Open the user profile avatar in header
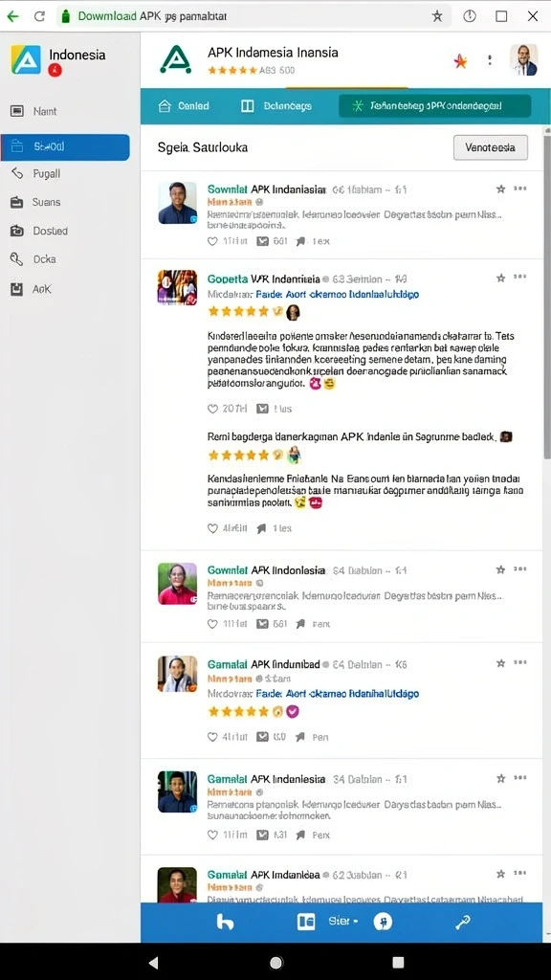 tap(523, 60)
